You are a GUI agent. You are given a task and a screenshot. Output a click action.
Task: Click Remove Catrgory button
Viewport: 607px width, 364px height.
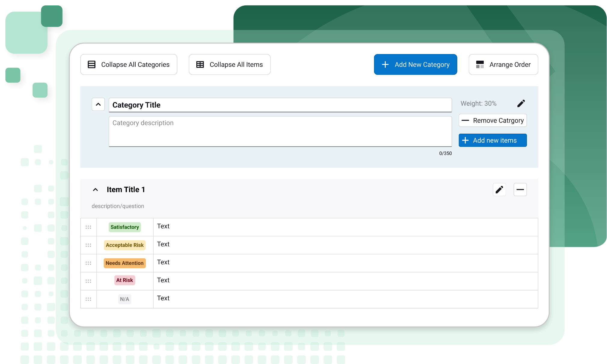point(493,120)
